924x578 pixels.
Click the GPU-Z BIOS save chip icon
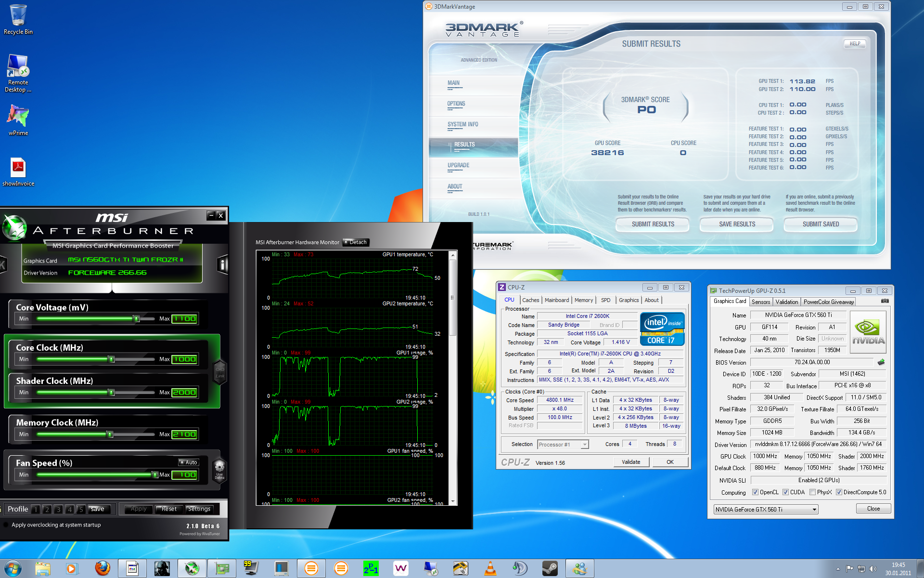tap(881, 362)
